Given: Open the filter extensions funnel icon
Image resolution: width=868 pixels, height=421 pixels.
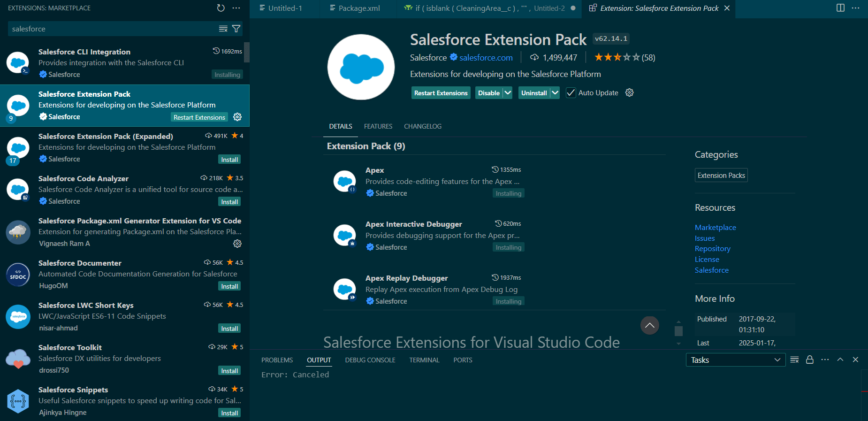Looking at the screenshot, I should coord(236,29).
